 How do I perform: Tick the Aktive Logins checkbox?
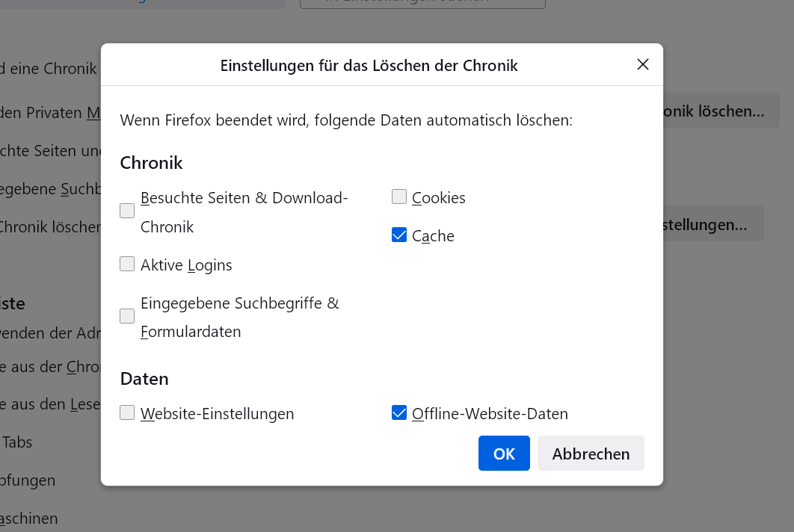click(127, 264)
